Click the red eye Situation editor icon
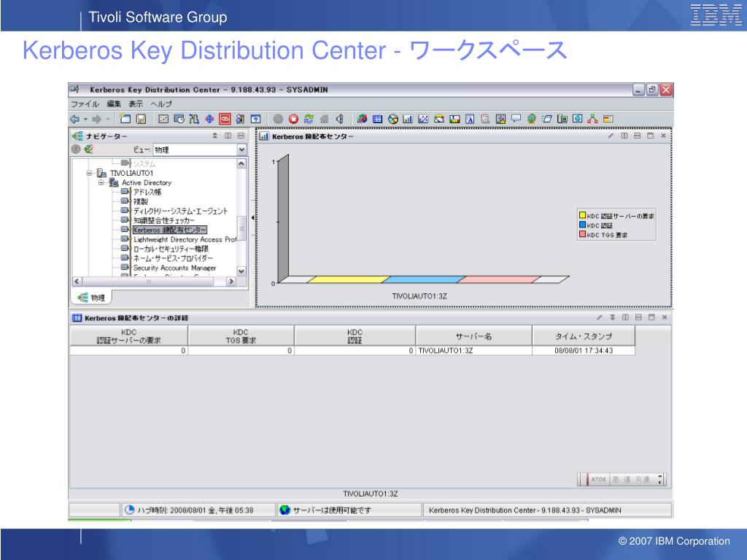This screenshot has height=560, width=747. tap(225, 119)
